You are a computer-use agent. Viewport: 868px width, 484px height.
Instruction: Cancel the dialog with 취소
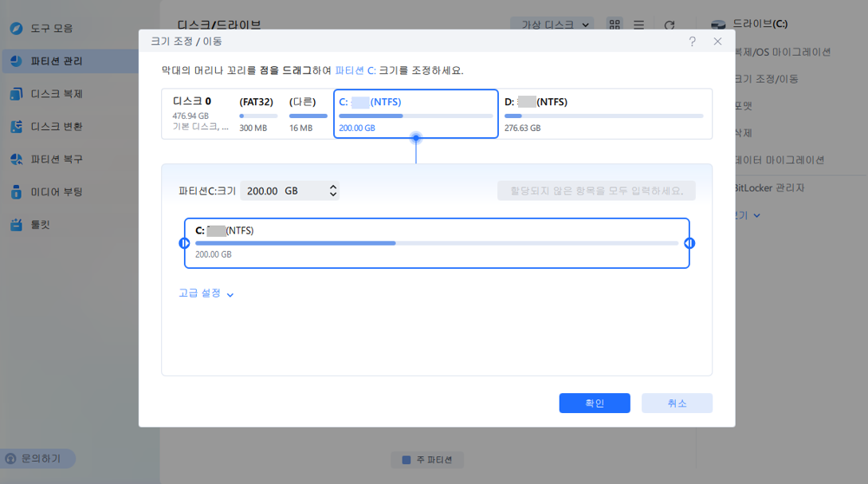click(x=677, y=403)
